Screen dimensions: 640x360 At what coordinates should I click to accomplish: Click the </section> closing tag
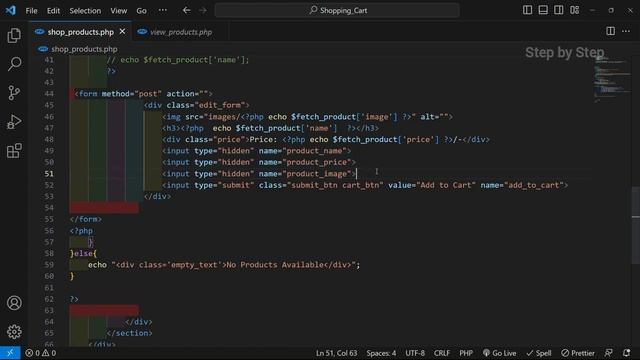click(x=129, y=333)
